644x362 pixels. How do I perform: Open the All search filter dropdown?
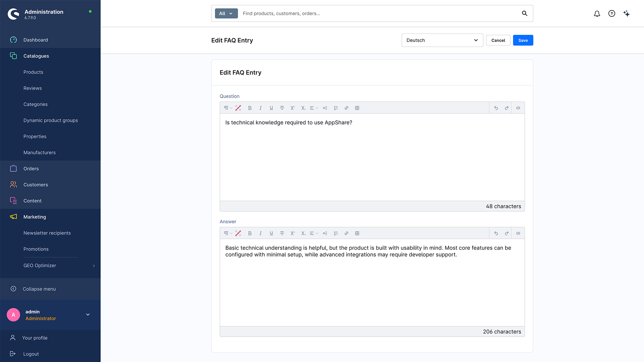click(x=226, y=13)
